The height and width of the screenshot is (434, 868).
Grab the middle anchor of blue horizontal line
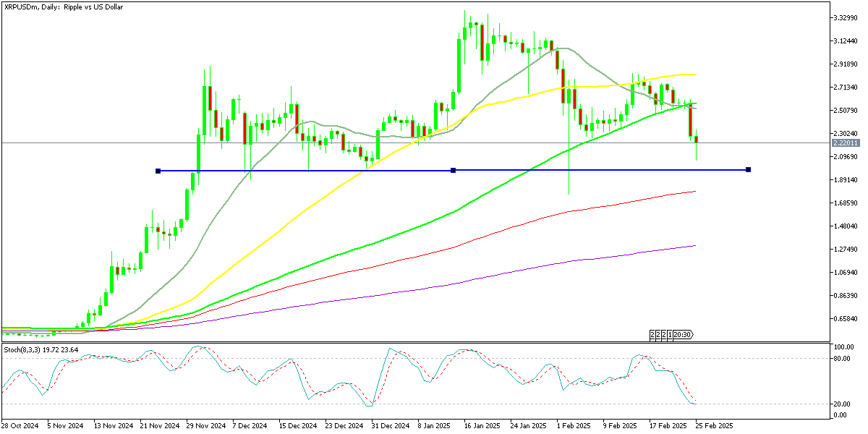pos(453,170)
